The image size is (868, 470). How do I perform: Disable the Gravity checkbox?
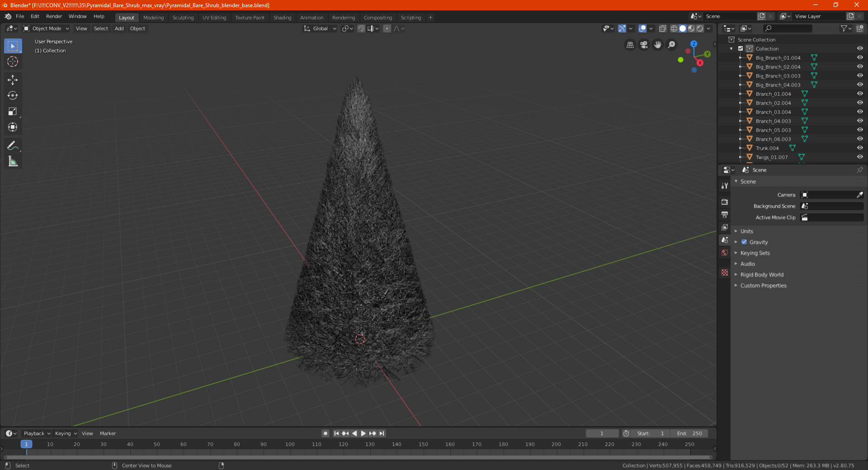pos(744,242)
